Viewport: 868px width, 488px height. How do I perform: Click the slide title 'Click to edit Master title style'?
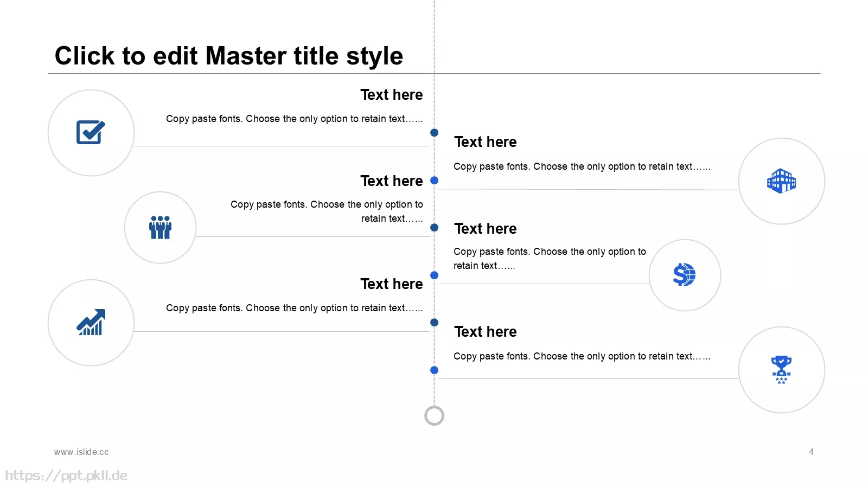point(229,56)
